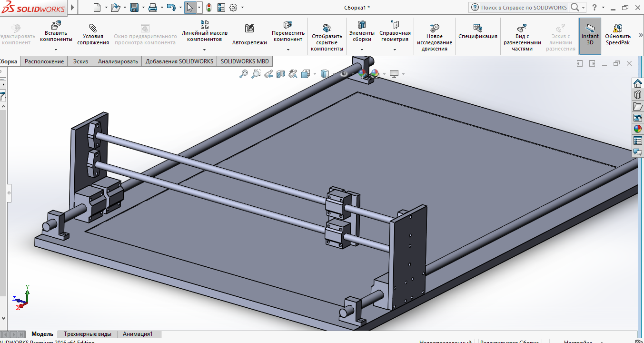Click the Rebuild traffic light icon

click(x=208, y=7)
